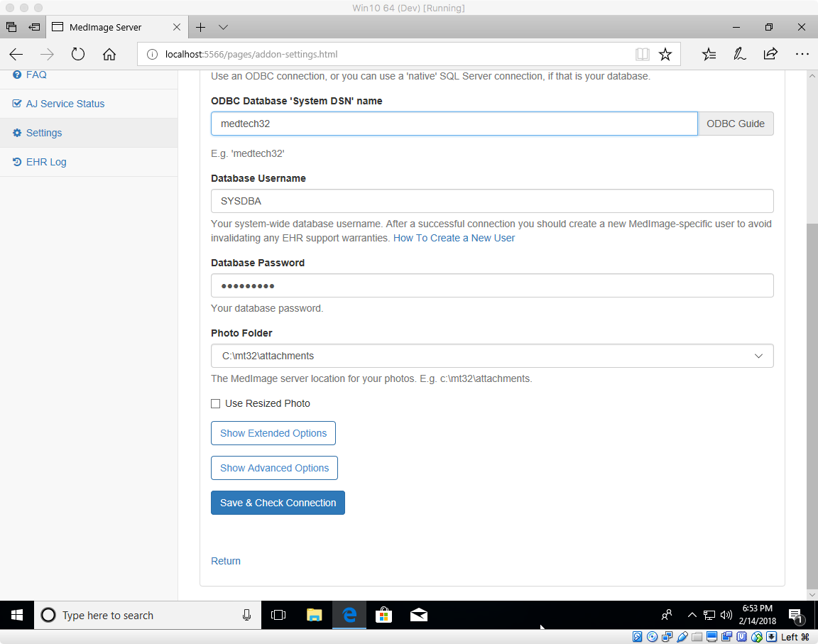Show Advanced Options
This screenshot has width=818, height=644.
tap(274, 468)
